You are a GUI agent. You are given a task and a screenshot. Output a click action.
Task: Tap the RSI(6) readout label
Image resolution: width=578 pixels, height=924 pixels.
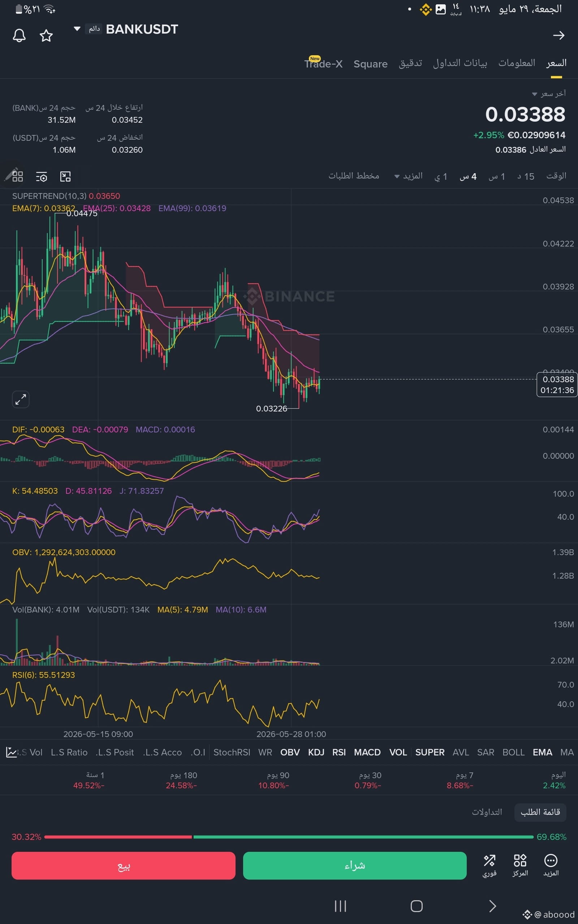44,675
